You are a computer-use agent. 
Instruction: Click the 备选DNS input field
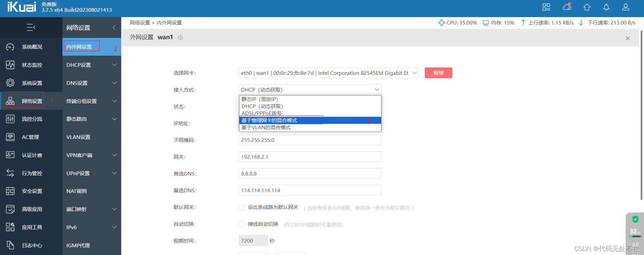tap(310, 190)
